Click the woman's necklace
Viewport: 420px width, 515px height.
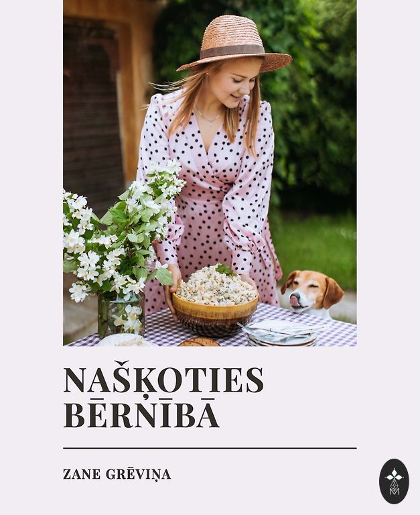tap(208, 117)
